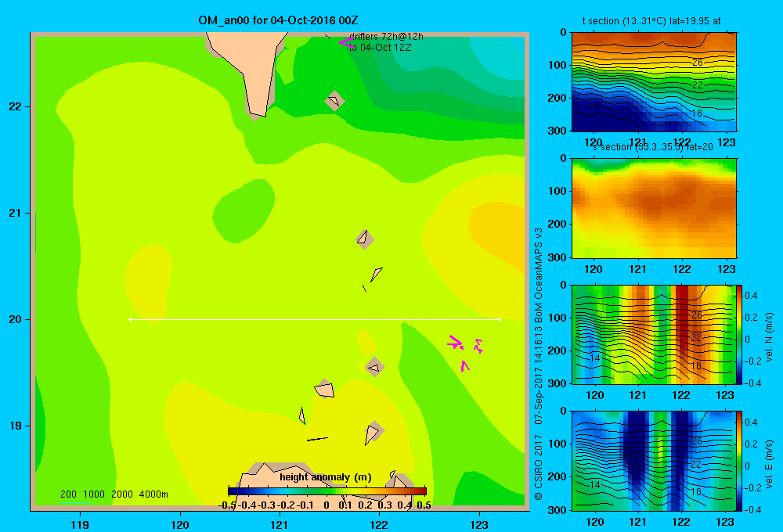
Task: Click the magenta drifter legend arrow
Action: [346, 42]
